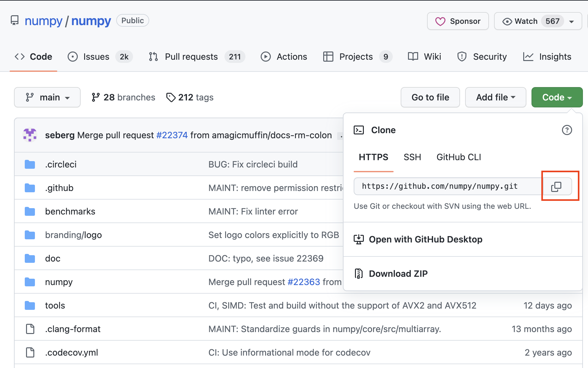
Task: Open pull request #22374 link
Action: coord(172,135)
